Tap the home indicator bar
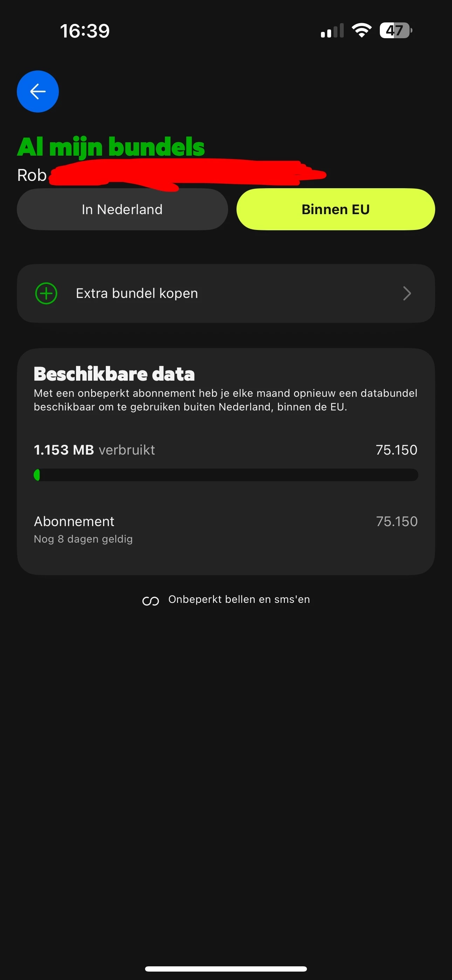 226,968
